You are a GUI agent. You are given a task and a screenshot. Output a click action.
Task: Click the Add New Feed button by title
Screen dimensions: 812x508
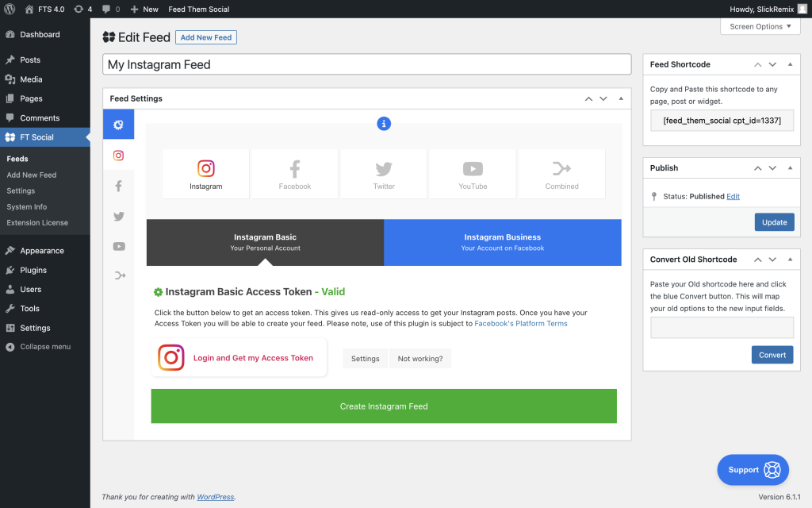(x=206, y=37)
